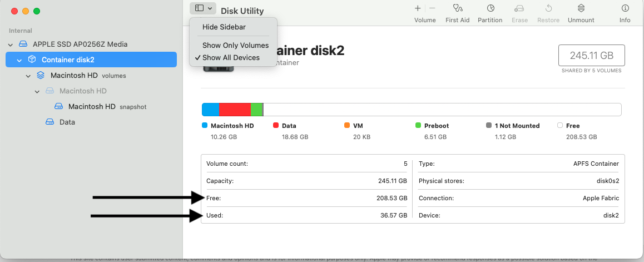Click the Device value disk2
Viewport: 644px width, 262px height.
pyautogui.click(x=611, y=215)
